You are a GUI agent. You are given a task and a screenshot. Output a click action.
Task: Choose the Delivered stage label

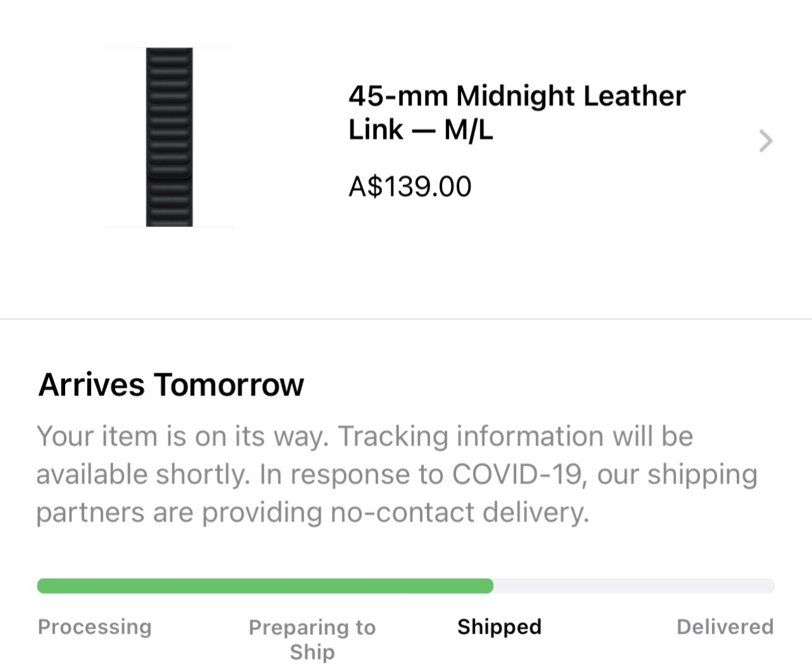(x=725, y=627)
